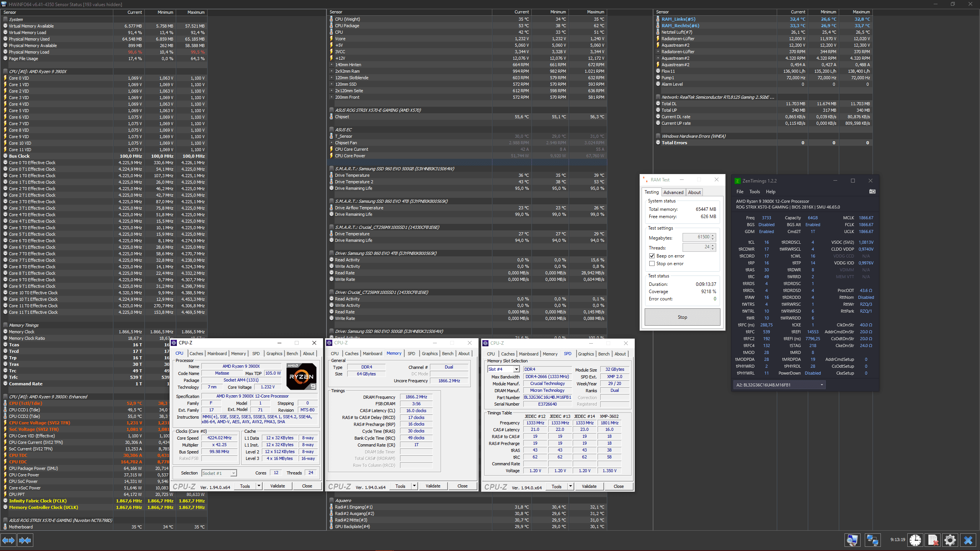This screenshot has height=551, width=980.
Task: Click the ZenTimings screenshot camera icon
Action: click(x=872, y=191)
